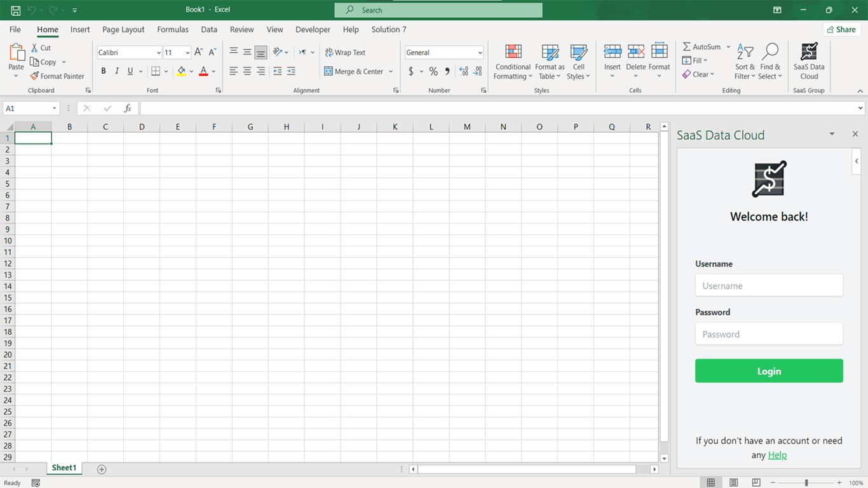Apply percent style to cell
This screenshot has height=488, width=868.
click(x=433, y=71)
